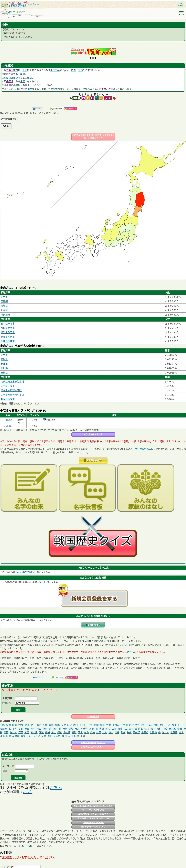
Task: Open the 小岩村 link in 由来解説
Action: coord(15,85)
